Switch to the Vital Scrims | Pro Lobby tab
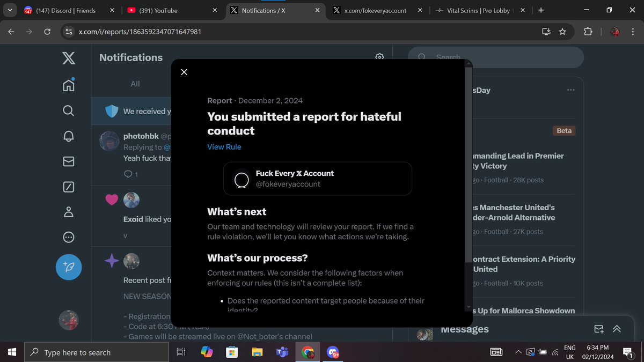The width and height of the screenshot is (644, 362). [x=480, y=10]
